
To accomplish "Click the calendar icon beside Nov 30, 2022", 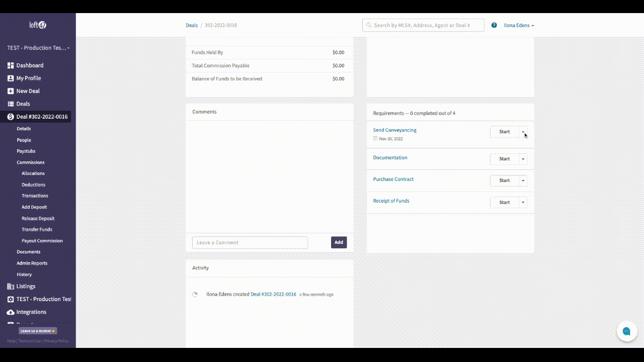I will (375, 139).
